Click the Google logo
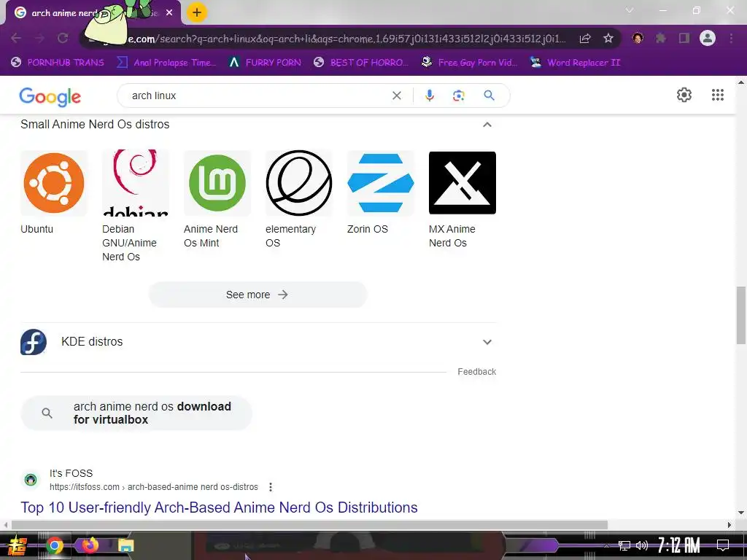The image size is (747, 560). (50, 97)
